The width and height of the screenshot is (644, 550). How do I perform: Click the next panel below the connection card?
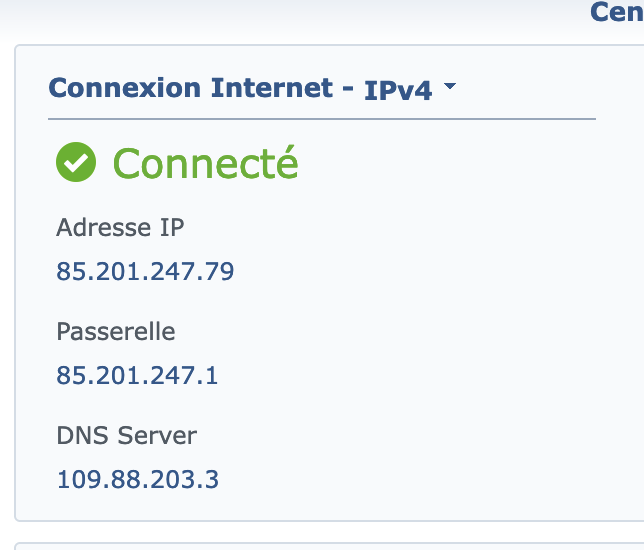coord(329,546)
